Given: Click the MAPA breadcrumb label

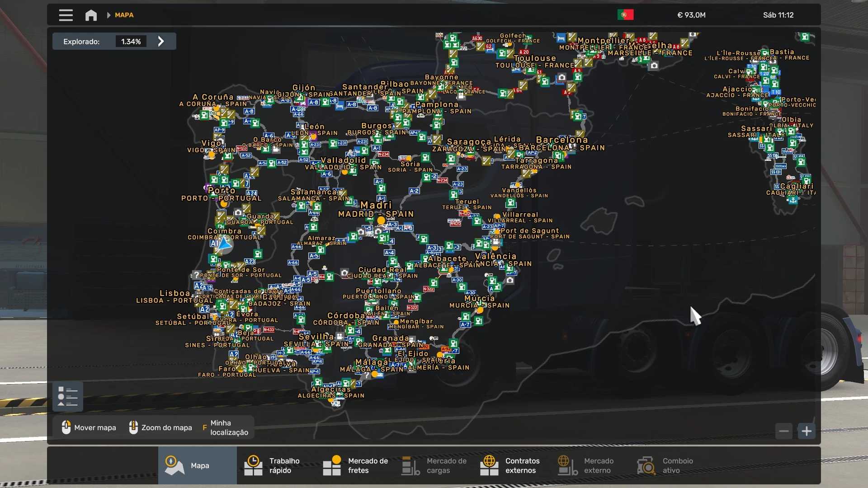Looking at the screenshot, I should (124, 15).
